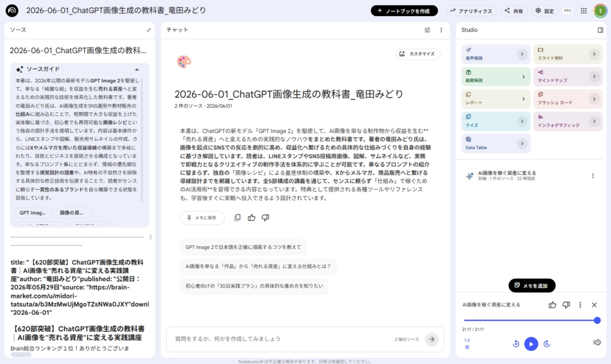Dislike the audio in player

(566, 305)
